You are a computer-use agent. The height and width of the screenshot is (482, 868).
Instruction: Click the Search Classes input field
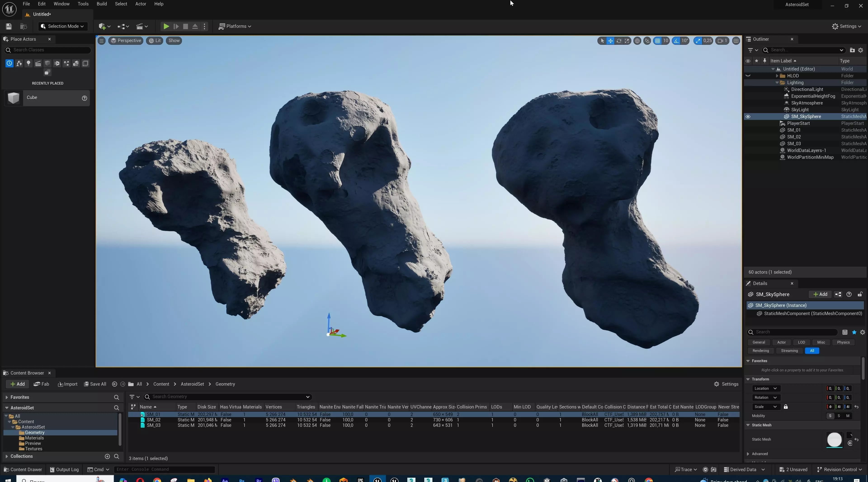coord(47,50)
